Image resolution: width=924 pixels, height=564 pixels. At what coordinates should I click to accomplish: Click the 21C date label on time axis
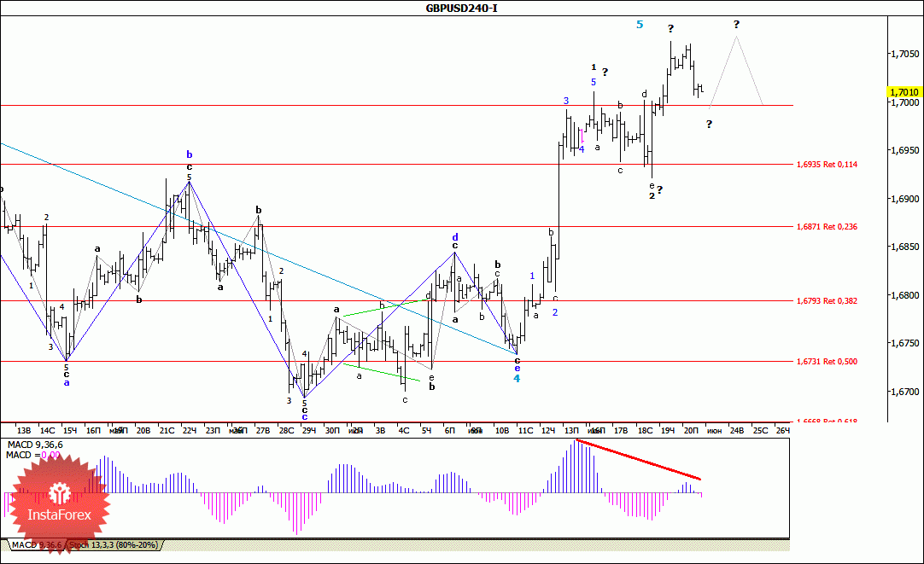pyautogui.click(x=167, y=430)
